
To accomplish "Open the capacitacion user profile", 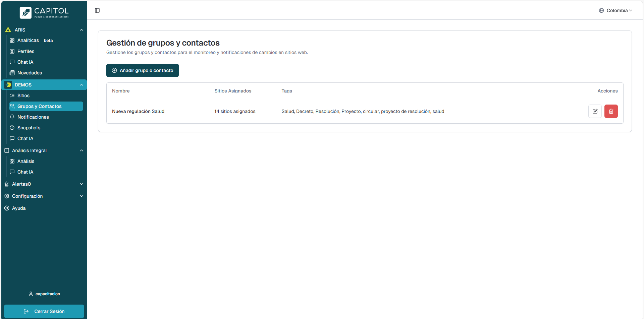I will click(44, 294).
